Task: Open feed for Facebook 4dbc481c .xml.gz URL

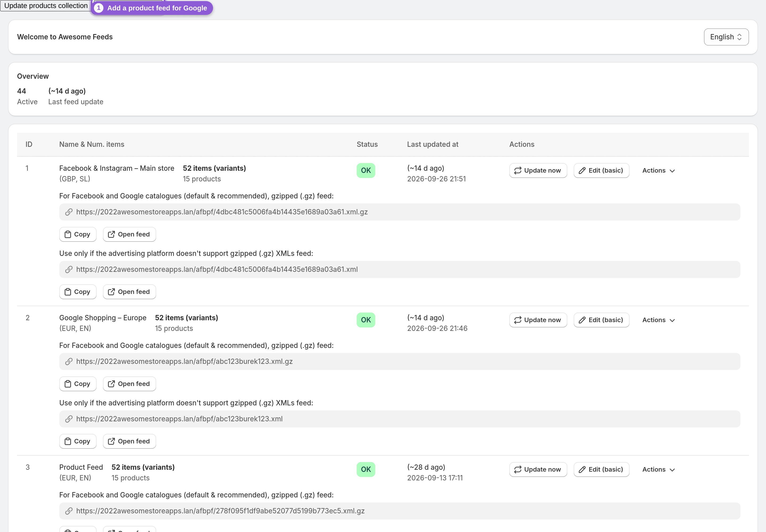Action: 129,234
